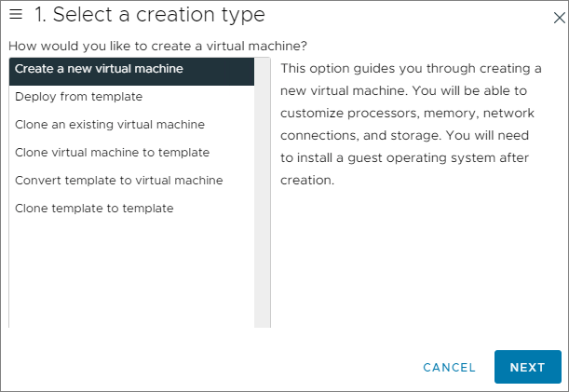Click blank footer area left of CANCEL
The width and height of the screenshot is (569, 392).
coord(205,368)
